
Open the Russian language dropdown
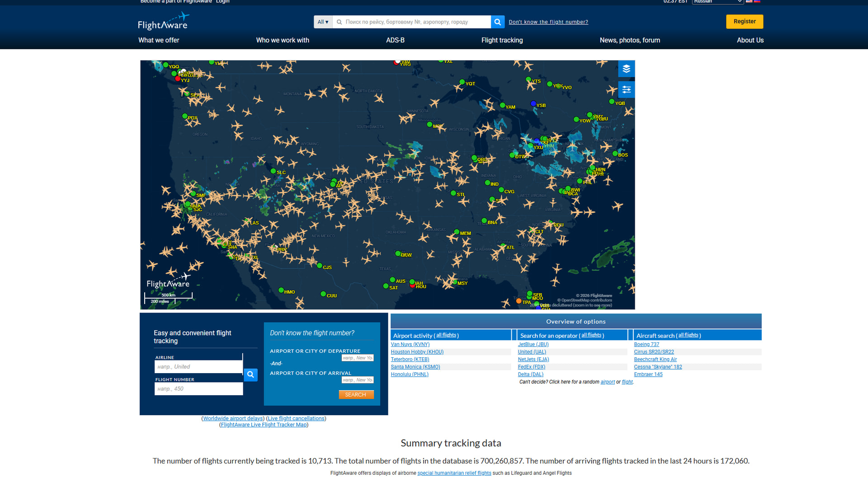click(x=717, y=2)
